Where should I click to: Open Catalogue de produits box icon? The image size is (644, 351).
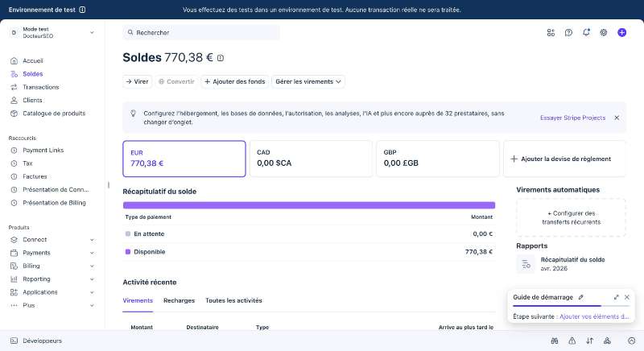tap(14, 114)
